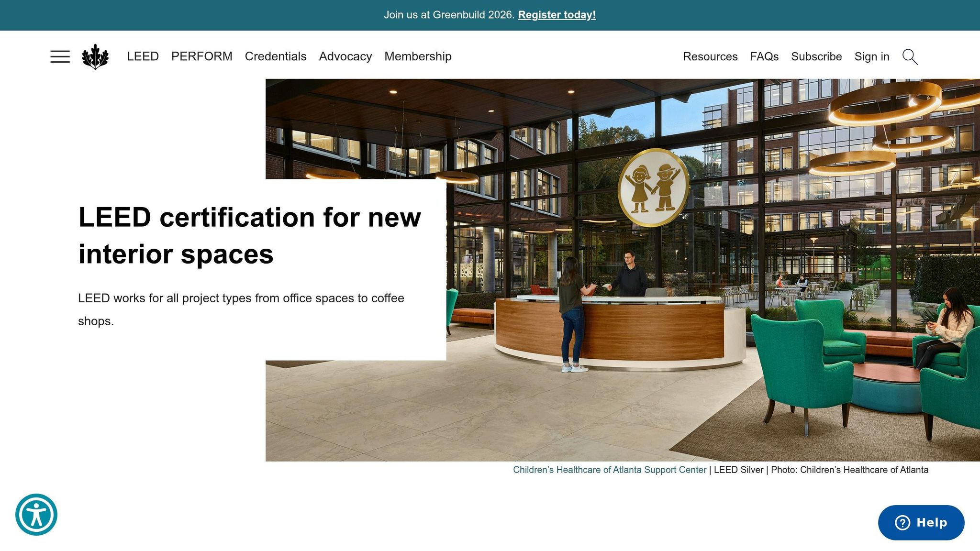Open the accessibility options icon

36,515
